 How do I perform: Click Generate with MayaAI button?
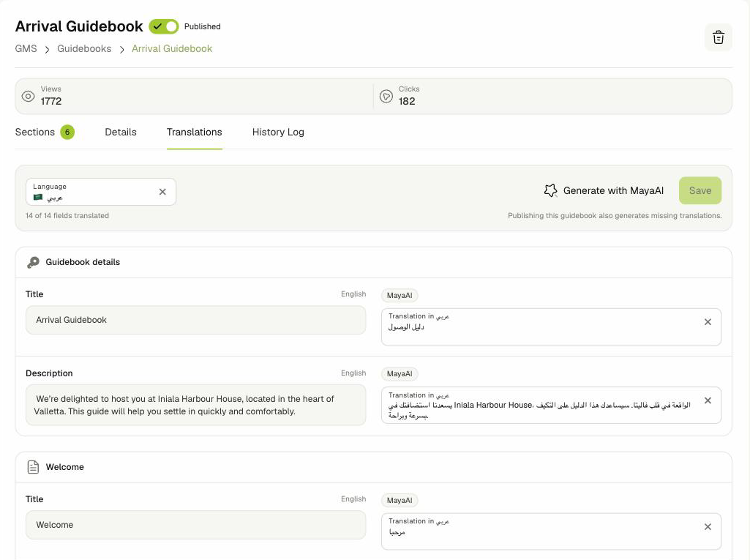point(604,190)
